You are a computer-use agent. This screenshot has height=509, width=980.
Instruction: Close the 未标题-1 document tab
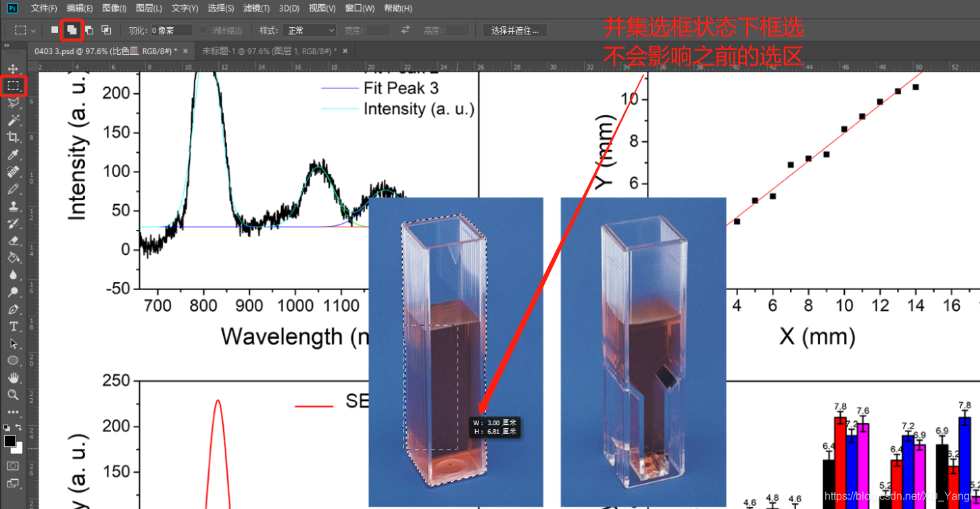(x=345, y=51)
